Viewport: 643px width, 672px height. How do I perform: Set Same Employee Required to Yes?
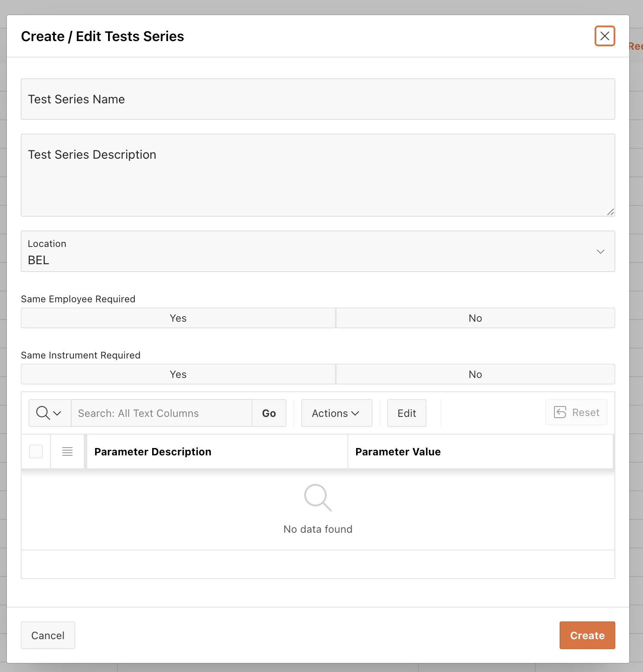click(x=178, y=318)
